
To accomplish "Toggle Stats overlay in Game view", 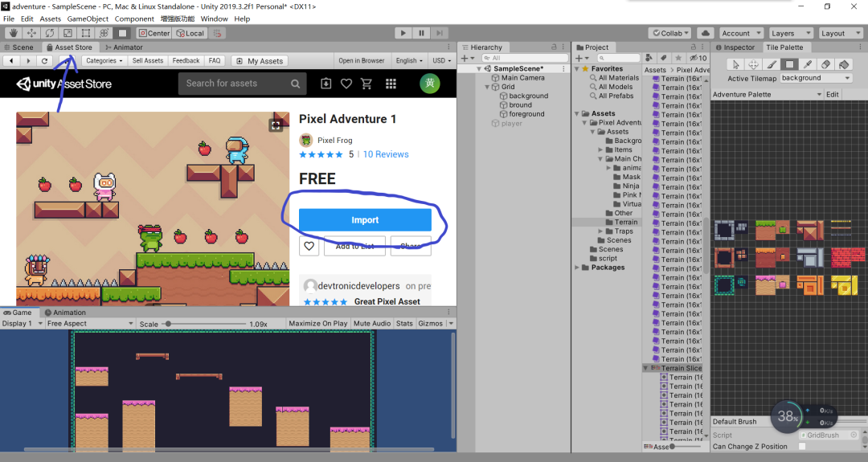I will (x=404, y=324).
